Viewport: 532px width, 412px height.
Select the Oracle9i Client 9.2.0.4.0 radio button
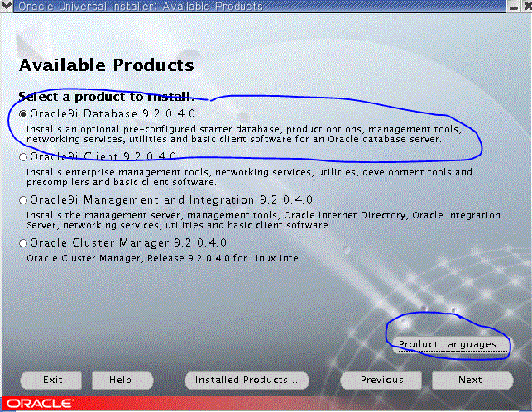(x=22, y=157)
